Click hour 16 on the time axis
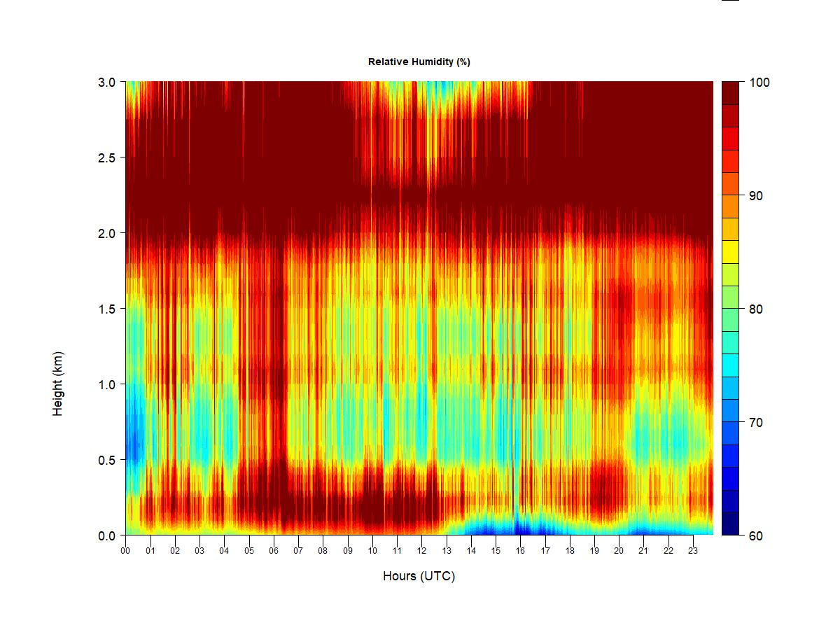Image resolution: width=840 pixels, height=630 pixels. (520, 551)
